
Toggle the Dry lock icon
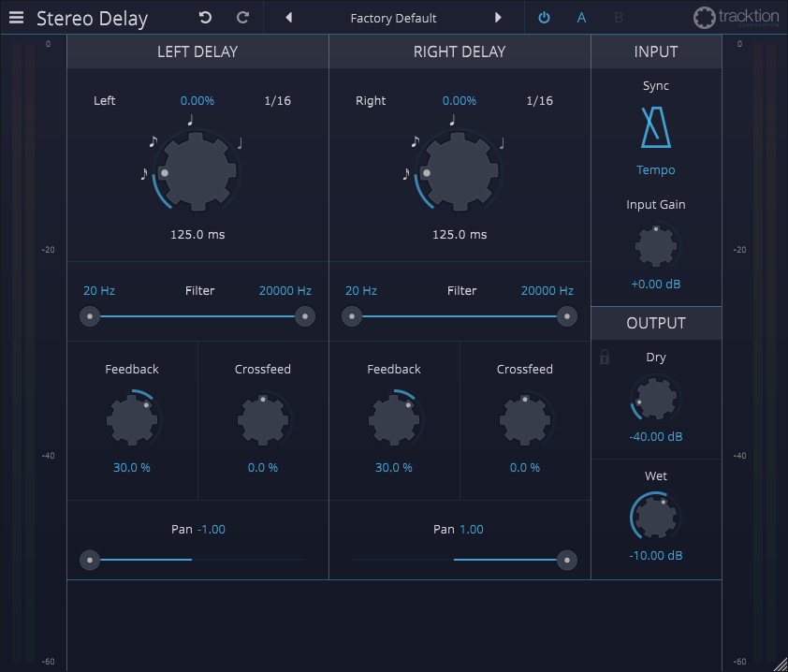605,357
